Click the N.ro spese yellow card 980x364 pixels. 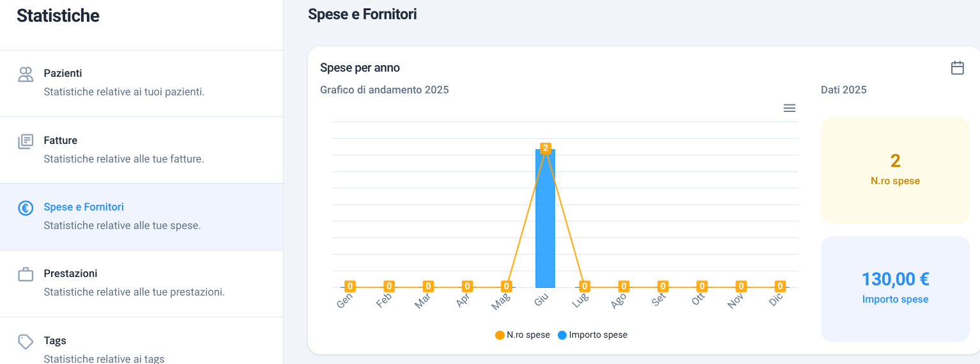pos(895,170)
